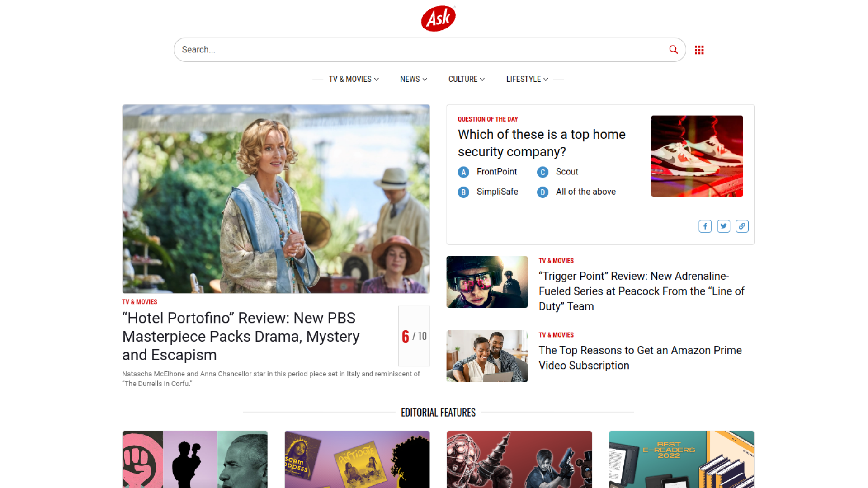Copy link with the chain icon
The width and height of the screenshot is (868, 488).
[742, 226]
